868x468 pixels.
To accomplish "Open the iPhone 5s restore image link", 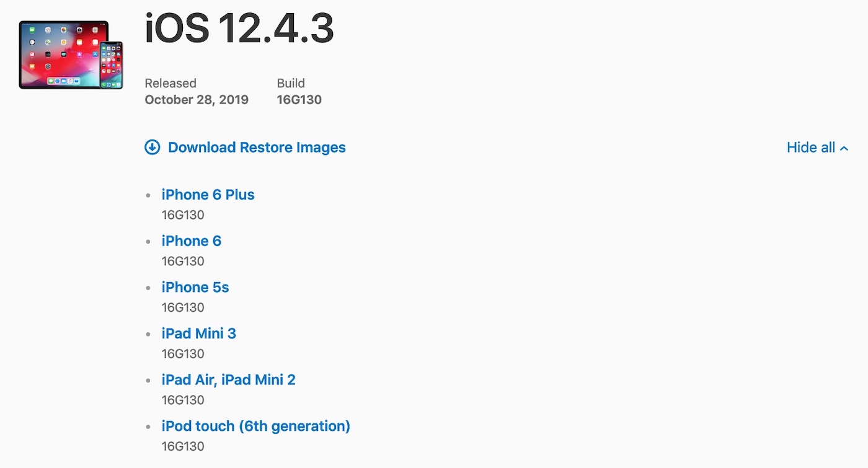I will click(195, 287).
